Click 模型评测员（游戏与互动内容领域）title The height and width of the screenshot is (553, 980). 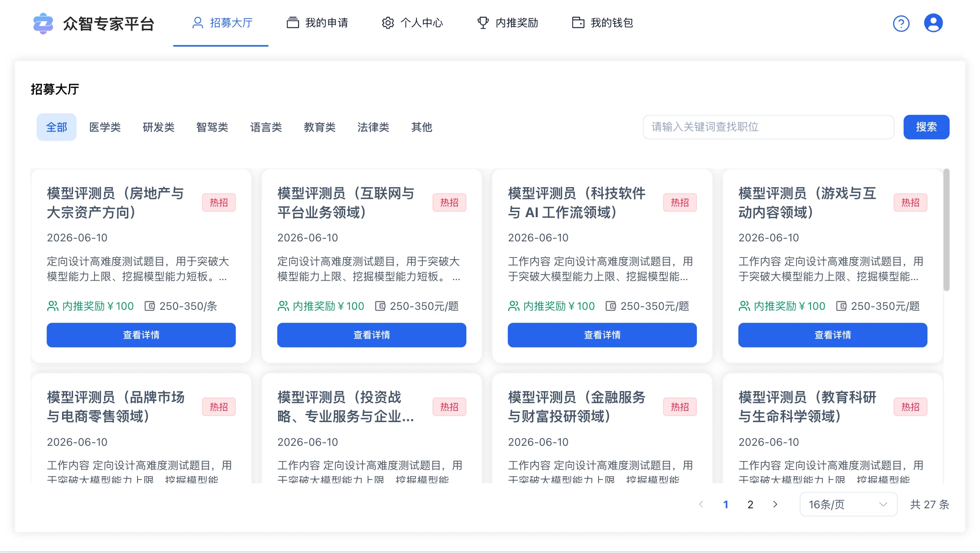click(807, 203)
